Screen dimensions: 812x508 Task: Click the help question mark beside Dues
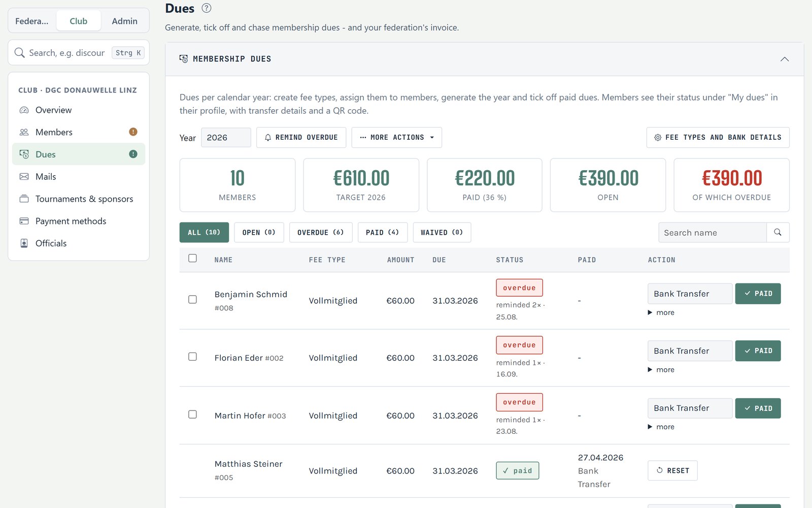point(206,8)
